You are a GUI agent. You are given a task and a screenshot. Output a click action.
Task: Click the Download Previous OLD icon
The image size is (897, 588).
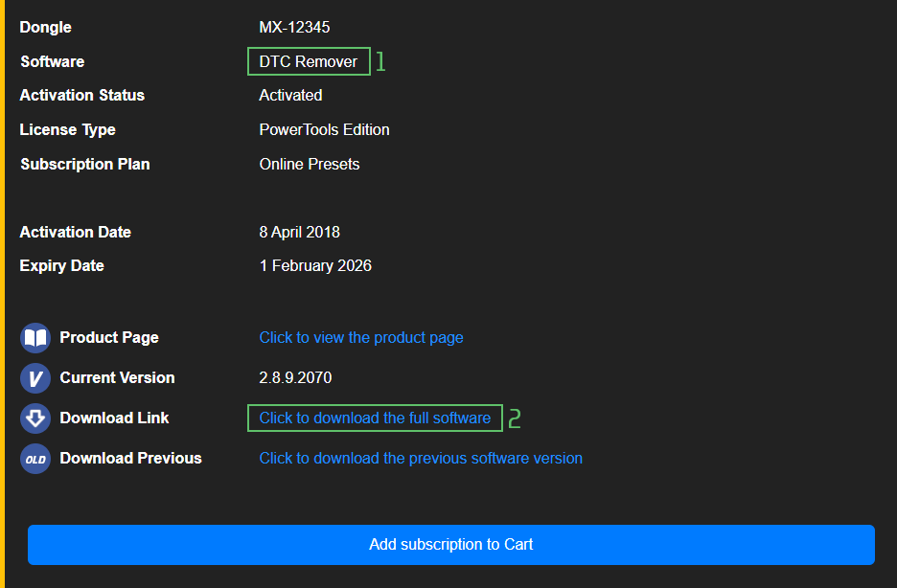click(x=35, y=459)
